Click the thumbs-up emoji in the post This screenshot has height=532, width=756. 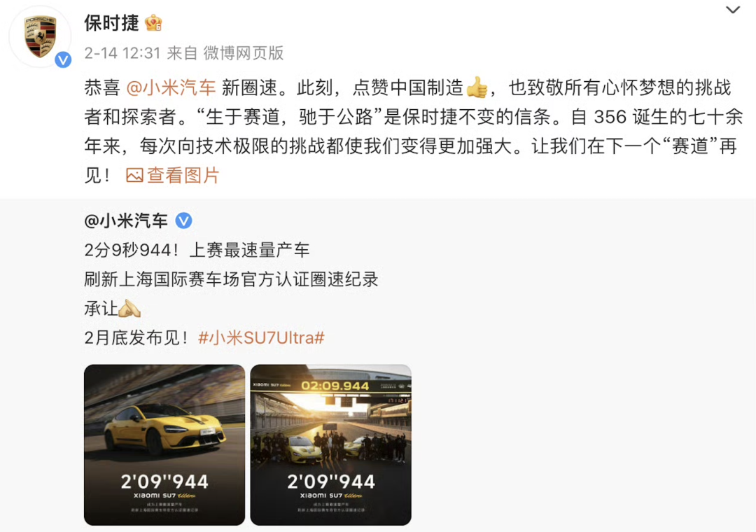(x=477, y=87)
